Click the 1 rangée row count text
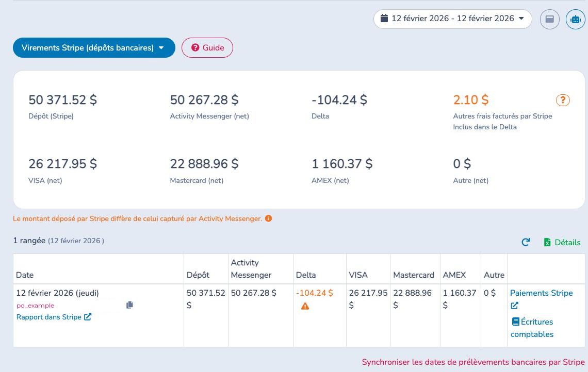Viewport: 588px width, 372px height. pos(29,241)
